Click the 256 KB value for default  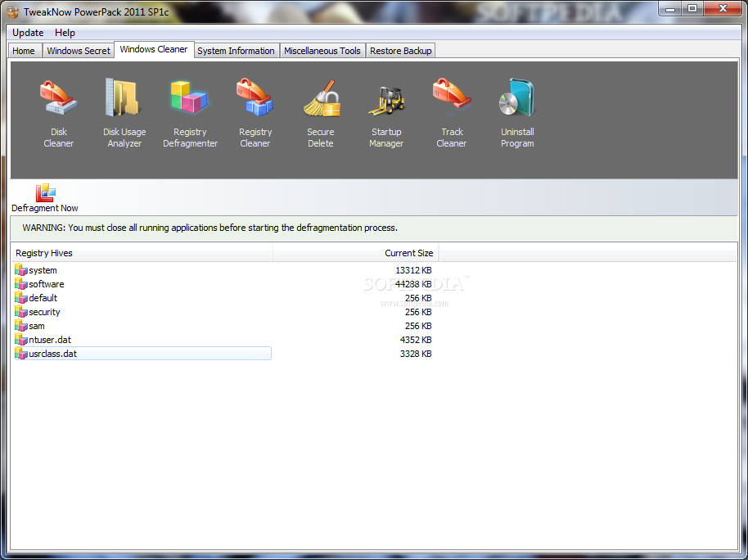[x=418, y=298]
